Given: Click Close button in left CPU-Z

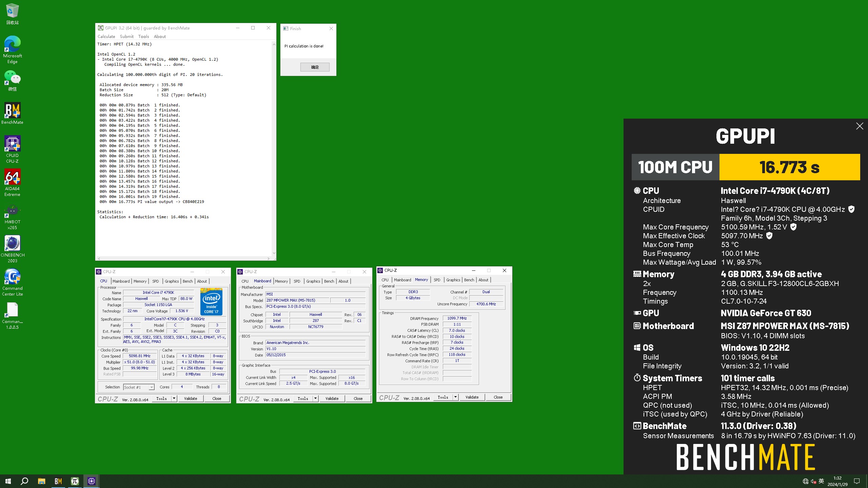Looking at the screenshot, I should tap(217, 399).
